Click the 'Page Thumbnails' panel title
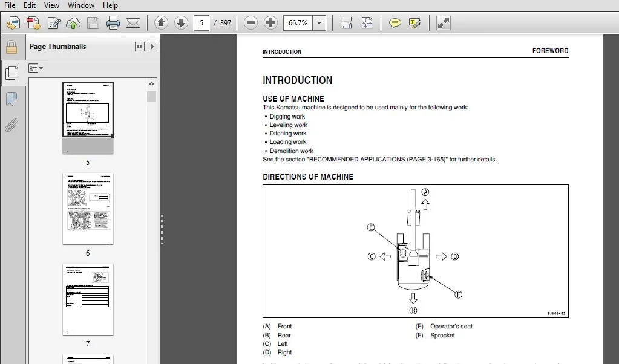The image size is (619, 364). click(57, 47)
